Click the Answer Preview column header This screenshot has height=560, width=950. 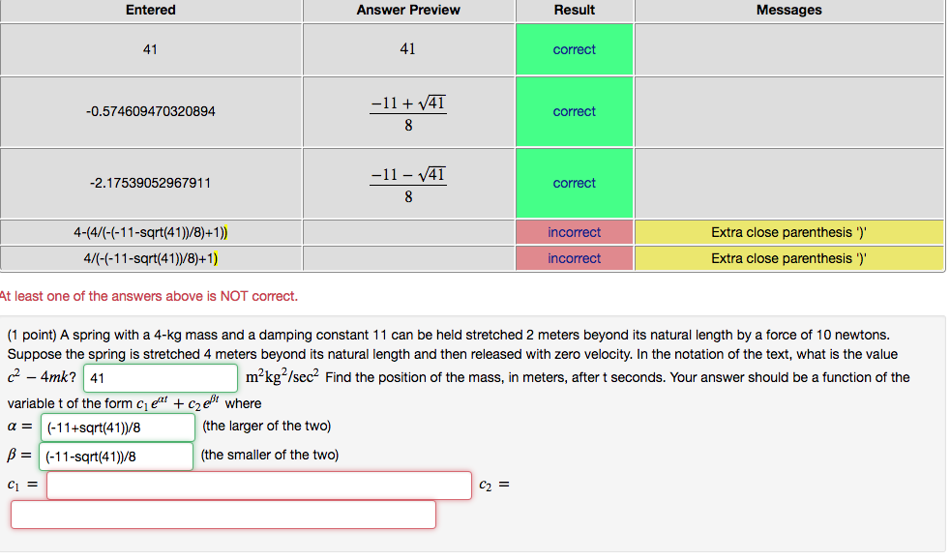tap(408, 10)
